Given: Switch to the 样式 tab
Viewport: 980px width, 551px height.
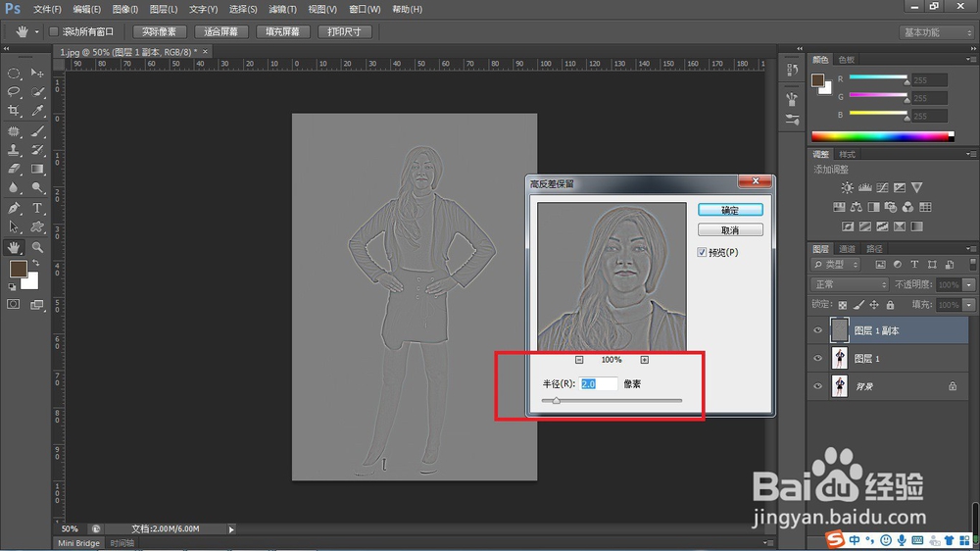Looking at the screenshot, I should click(847, 154).
